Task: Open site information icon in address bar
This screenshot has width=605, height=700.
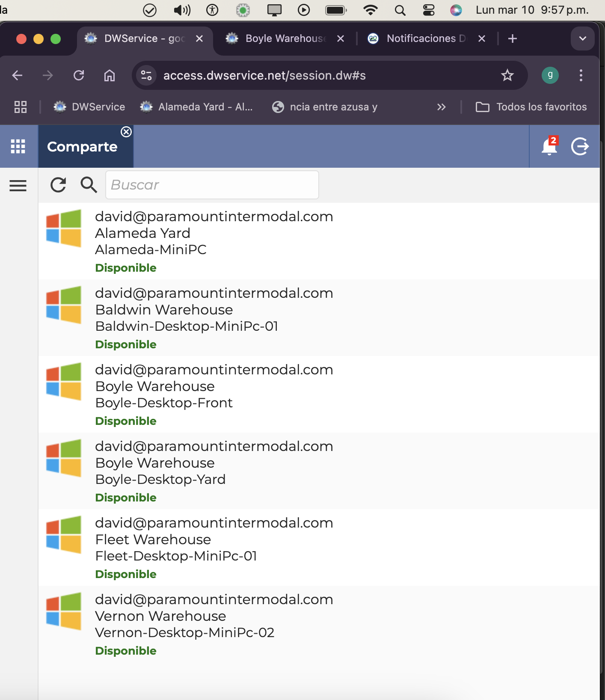Action: coord(146,76)
